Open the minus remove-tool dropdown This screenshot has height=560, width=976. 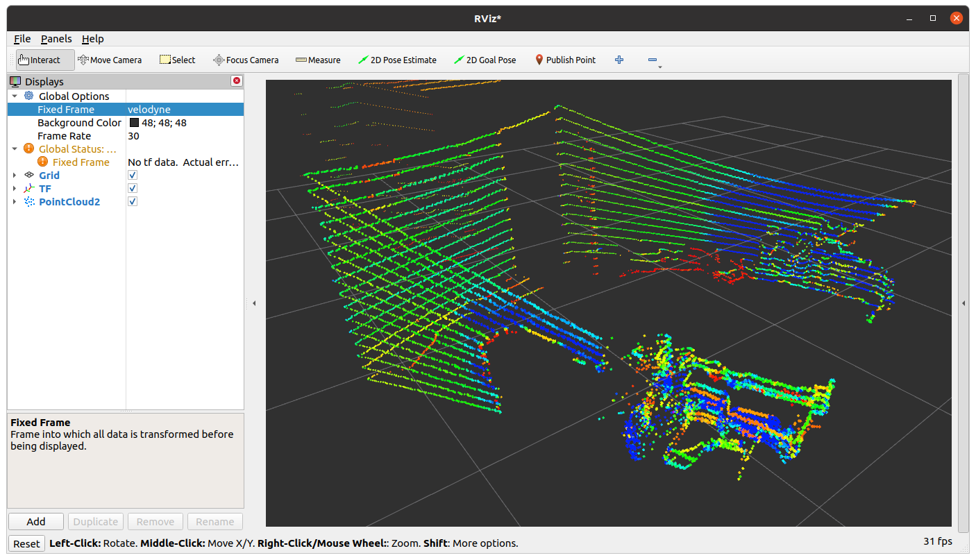click(x=653, y=60)
